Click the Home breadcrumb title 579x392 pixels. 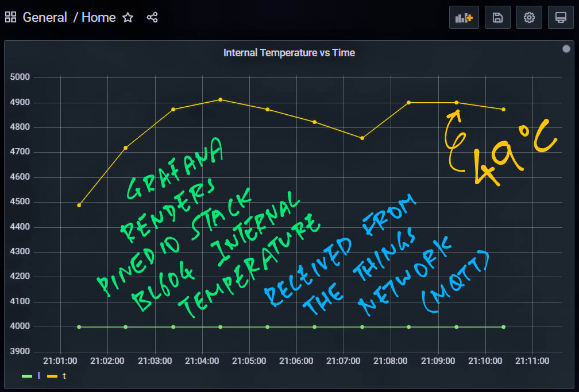[98, 17]
